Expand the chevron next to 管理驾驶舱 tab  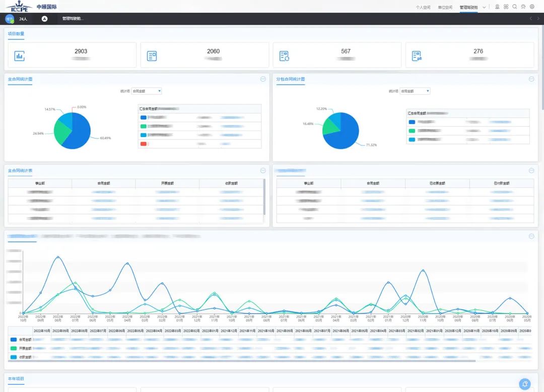pyautogui.click(x=484, y=7)
